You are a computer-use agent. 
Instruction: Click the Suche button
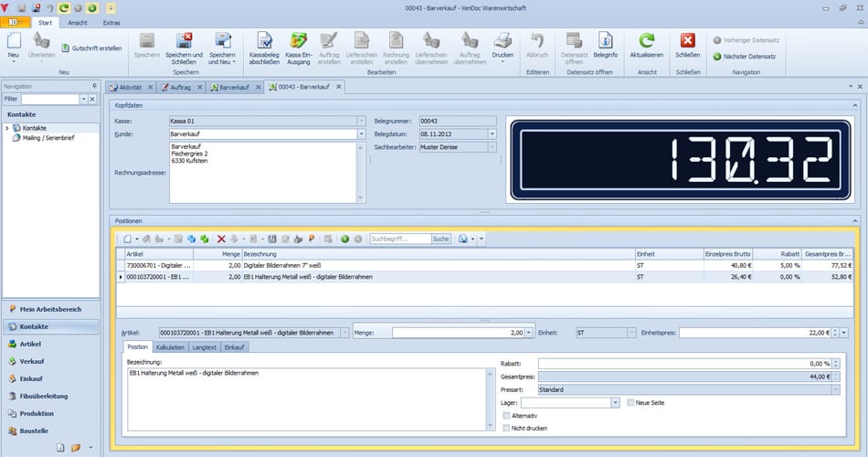coord(440,239)
